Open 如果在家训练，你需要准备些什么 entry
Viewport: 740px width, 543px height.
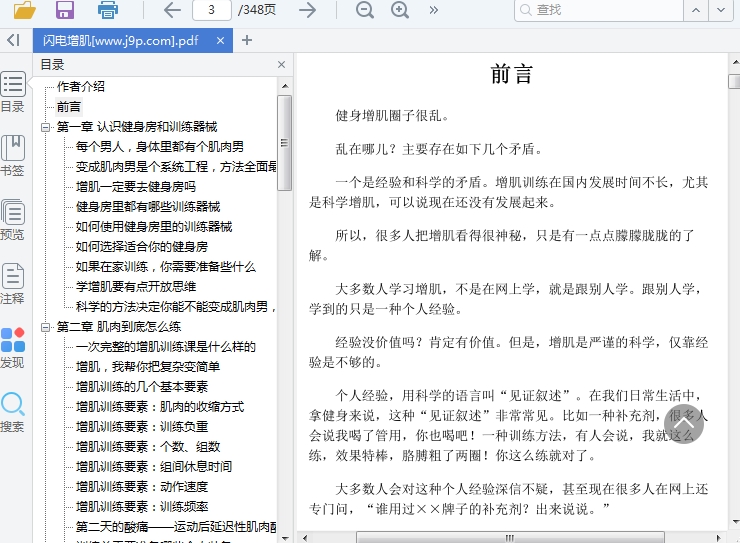[166, 267]
